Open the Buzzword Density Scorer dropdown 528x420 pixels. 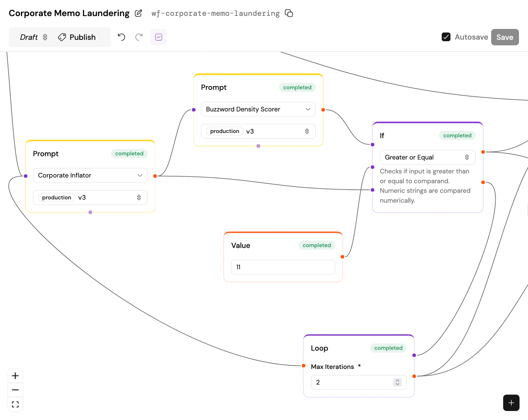pyautogui.click(x=258, y=109)
